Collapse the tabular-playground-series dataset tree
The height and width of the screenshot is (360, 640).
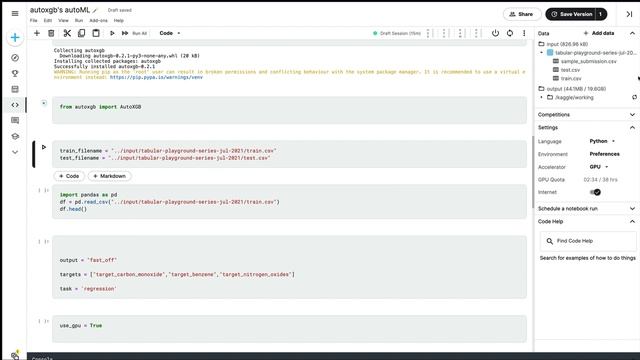(x=542, y=53)
